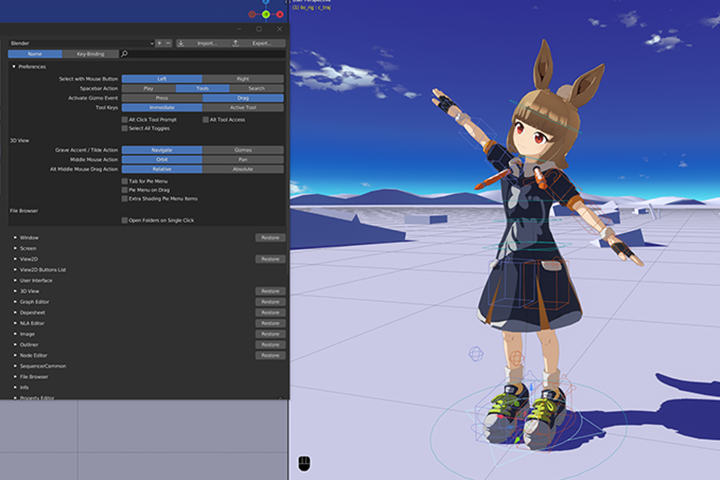Image resolution: width=720 pixels, height=480 pixels.
Task: Set Tool Keys to Immediate
Action: click(x=162, y=107)
